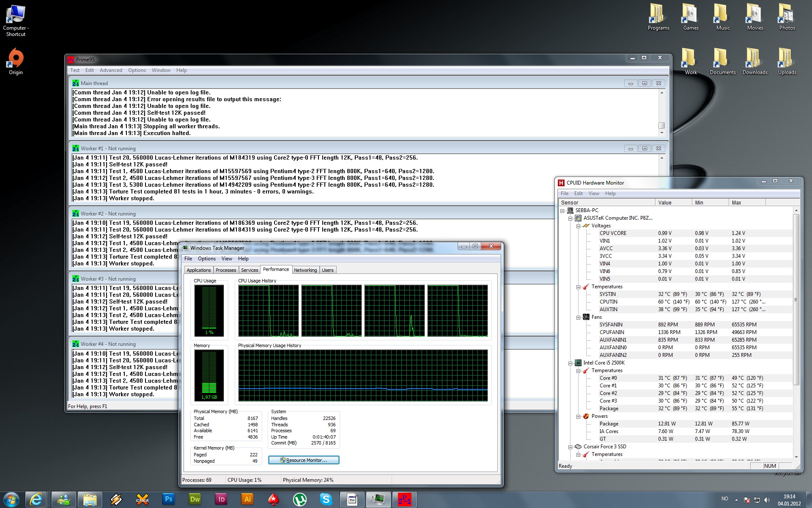Open Winamp lightning bolt taskbar icon

coord(116,500)
